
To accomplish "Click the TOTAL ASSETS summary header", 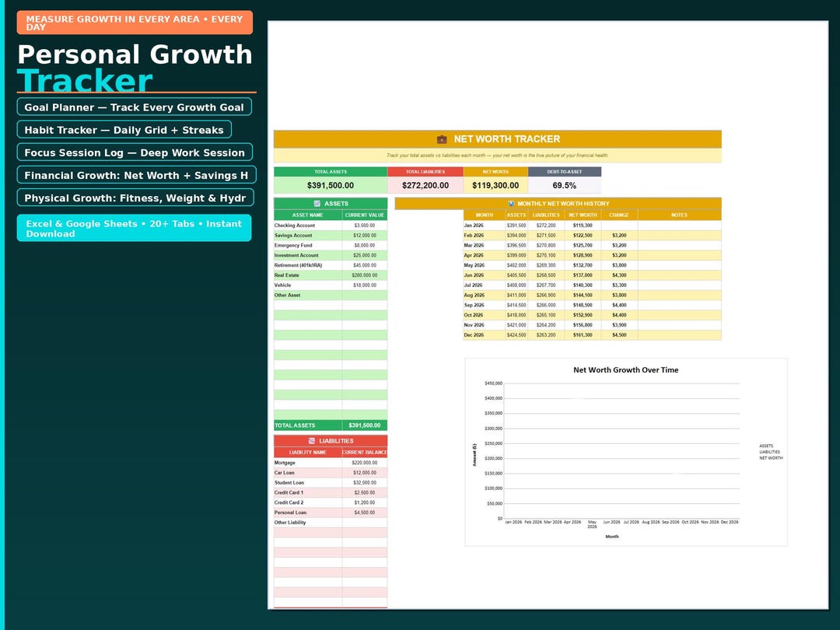I will [x=331, y=172].
